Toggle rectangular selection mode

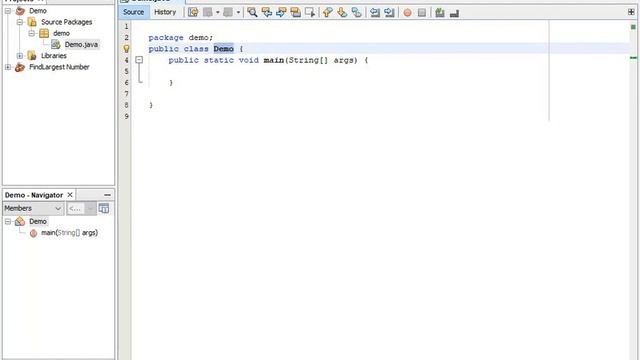[310, 12]
